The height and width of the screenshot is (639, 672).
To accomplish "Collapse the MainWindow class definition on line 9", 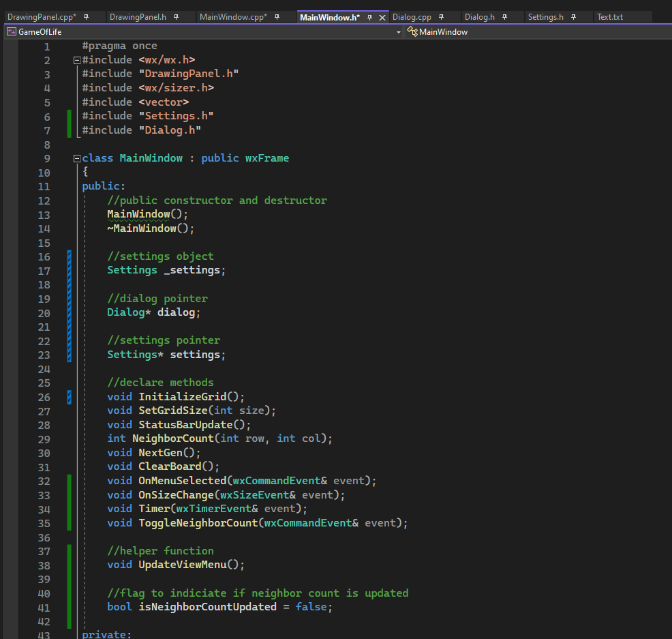I will (x=76, y=158).
